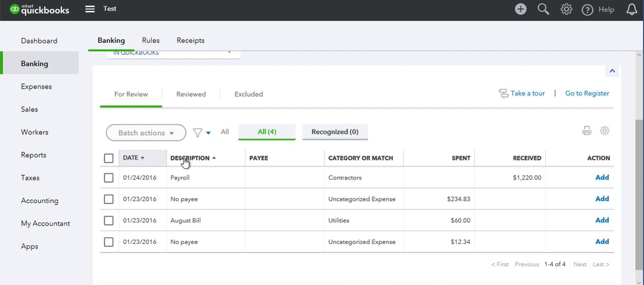Viewport: 644px width, 285px height.
Task: Add the Payroll transaction
Action: point(602,177)
